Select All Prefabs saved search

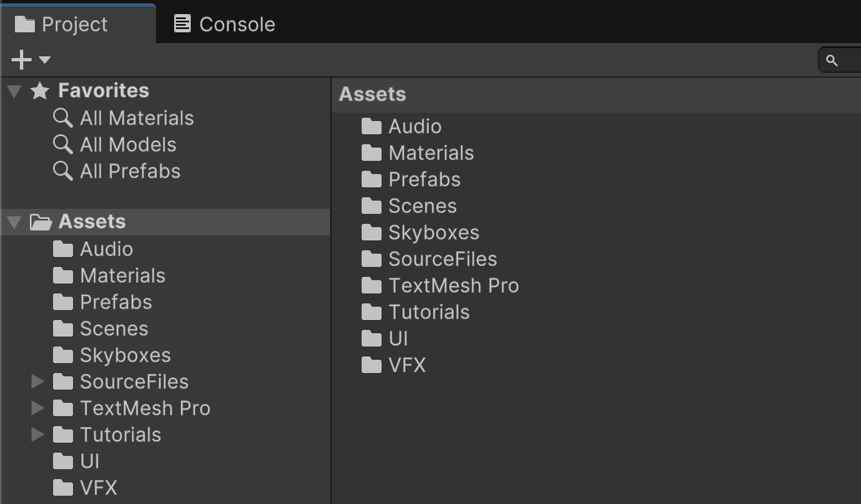(116, 172)
